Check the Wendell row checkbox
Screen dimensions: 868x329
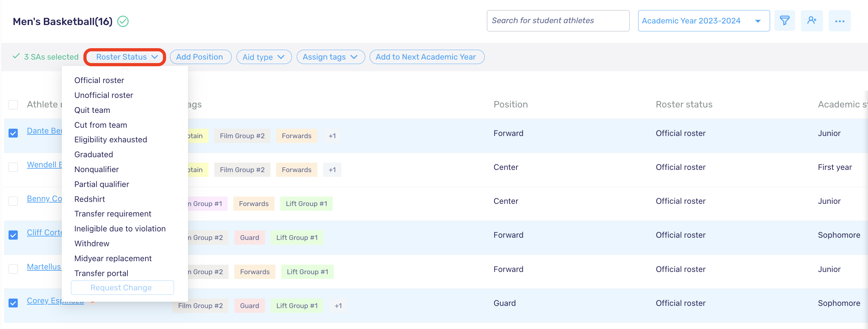click(13, 167)
